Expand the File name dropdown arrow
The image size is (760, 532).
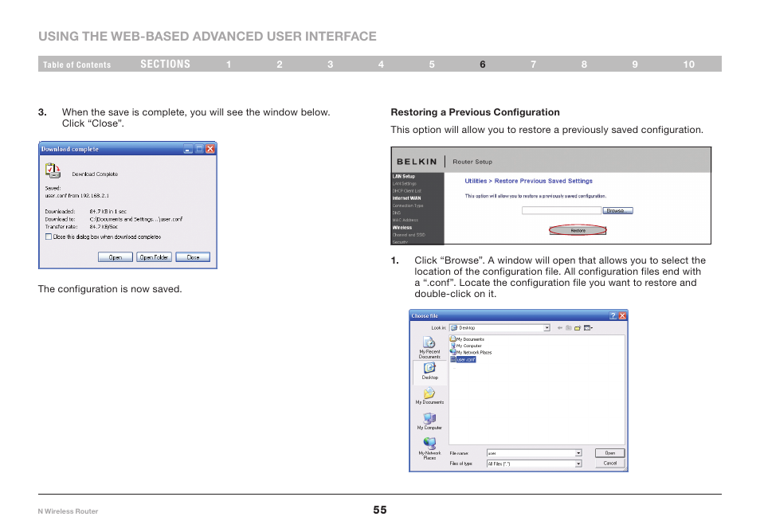point(578,453)
